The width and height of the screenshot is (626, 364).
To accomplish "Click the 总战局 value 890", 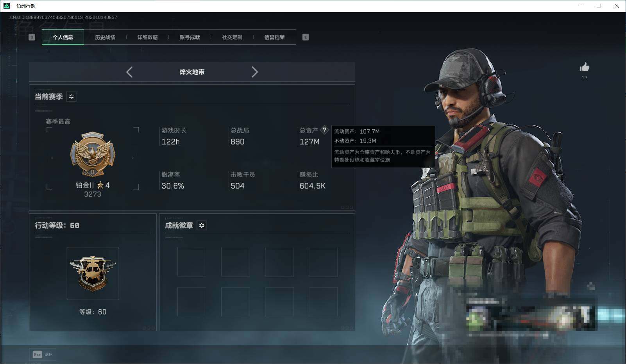I will point(238,142).
